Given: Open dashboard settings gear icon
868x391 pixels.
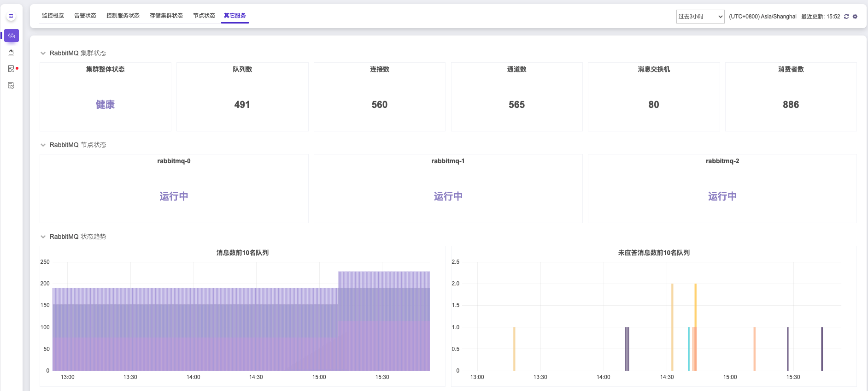Looking at the screenshot, I should [855, 17].
